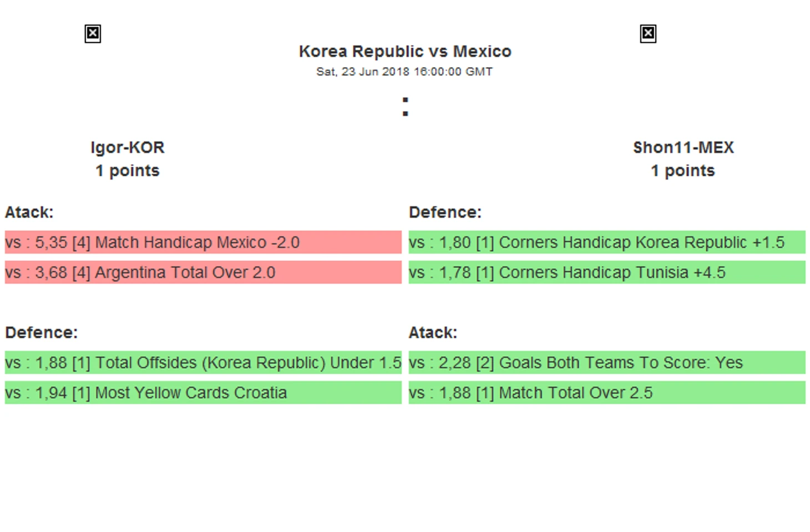
Task: Select Goals Both Teams To Score: Yes row
Action: coord(607,363)
